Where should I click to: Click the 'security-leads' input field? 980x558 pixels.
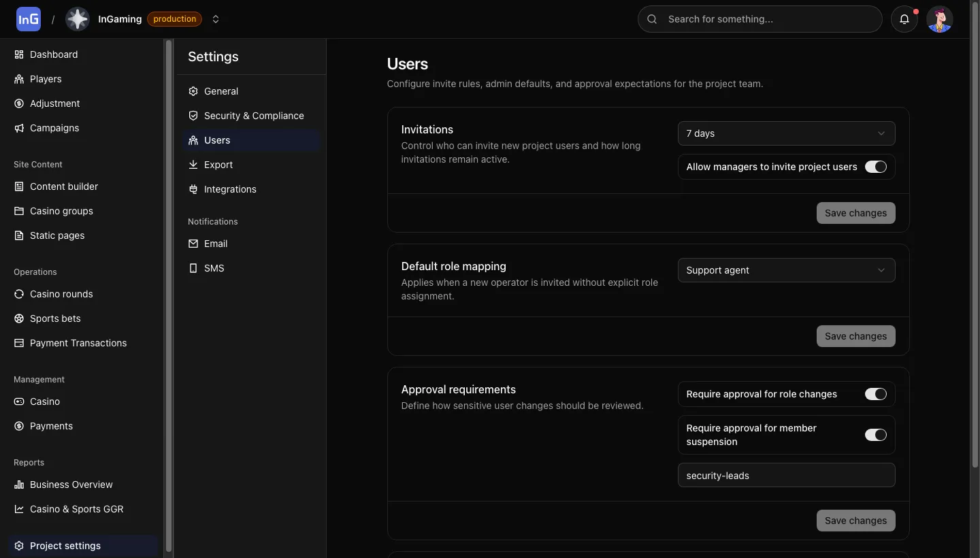[786, 475]
